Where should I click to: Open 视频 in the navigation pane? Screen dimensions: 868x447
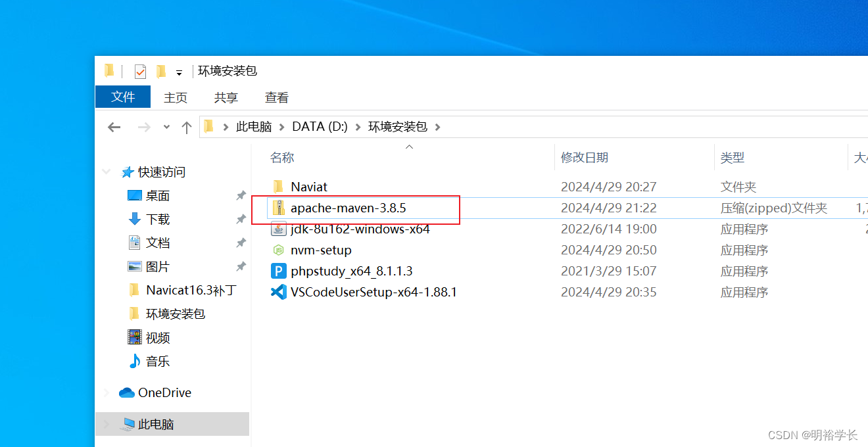pyautogui.click(x=158, y=338)
